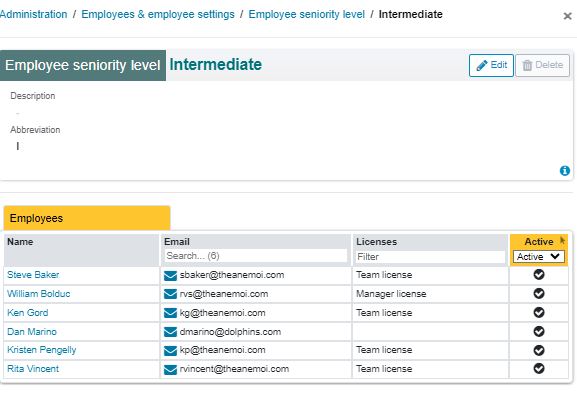Click the envelope icon for Steve Baker

point(170,275)
